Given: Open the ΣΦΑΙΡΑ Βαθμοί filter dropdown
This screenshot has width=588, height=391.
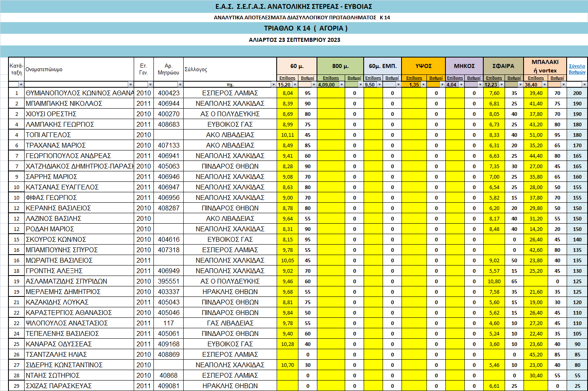Looking at the screenshot, I should [x=520, y=84].
